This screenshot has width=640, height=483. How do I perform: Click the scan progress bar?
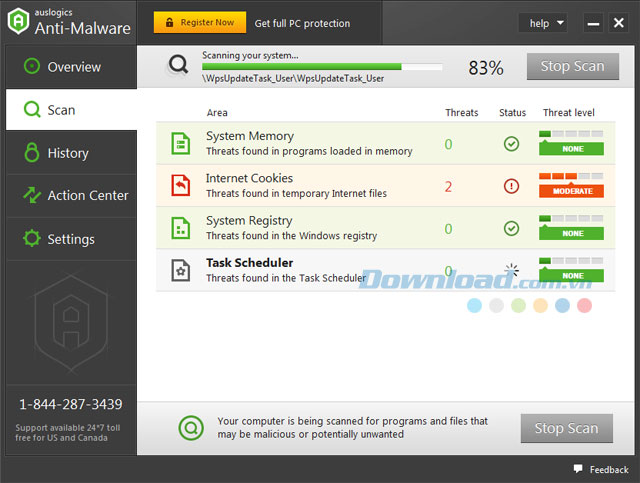click(322, 67)
